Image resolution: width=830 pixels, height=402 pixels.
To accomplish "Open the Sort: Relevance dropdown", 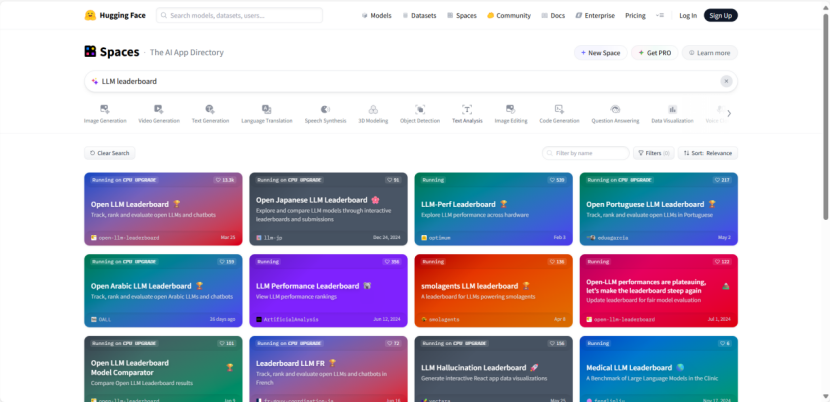I will (x=708, y=153).
